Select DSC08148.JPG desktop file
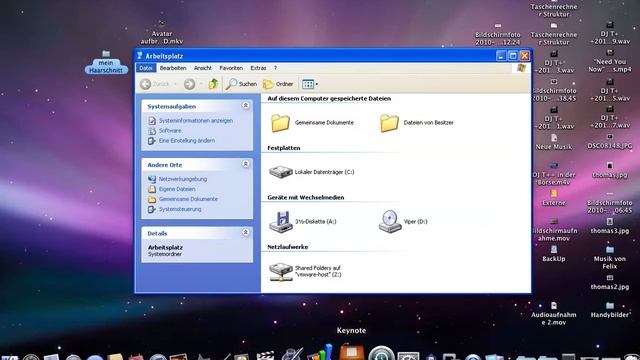The width and height of the screenshot is (640, 360). click(610, 141)
